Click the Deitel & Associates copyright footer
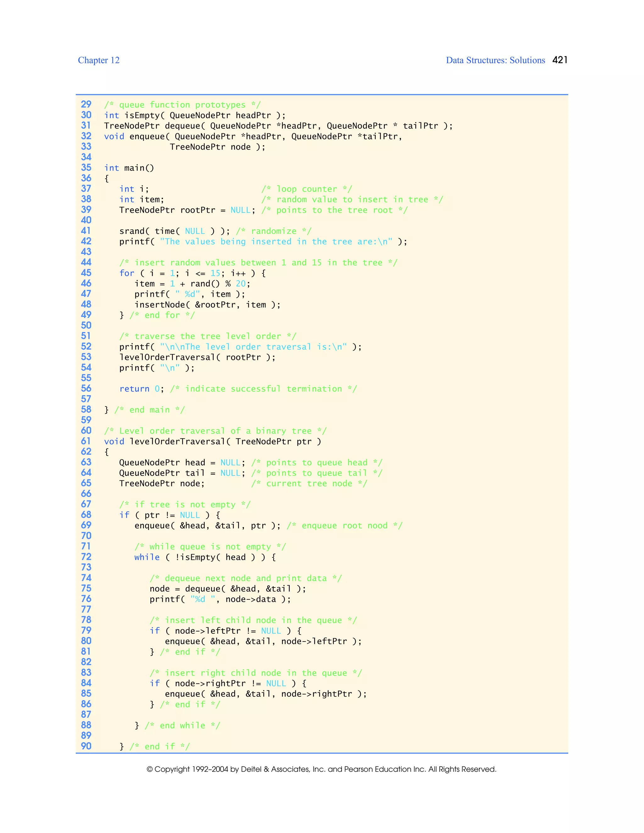This screenshot has width=644, height=833. (x=322, y=769)
